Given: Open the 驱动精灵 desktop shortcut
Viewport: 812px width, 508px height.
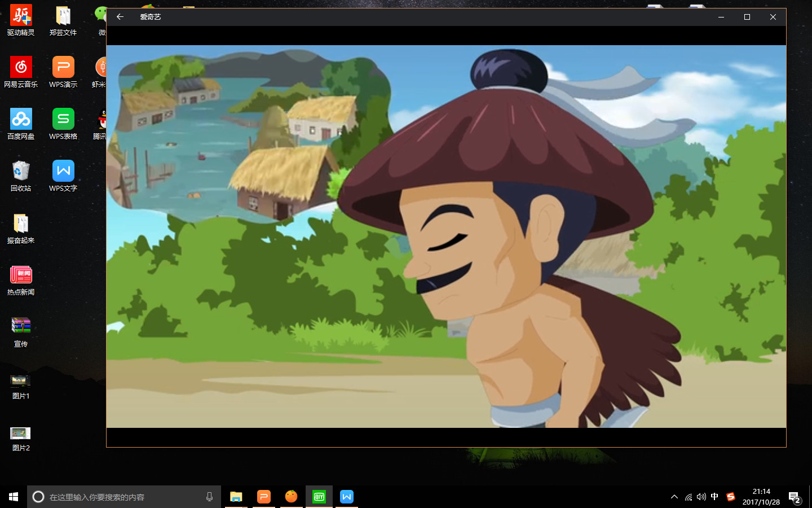Looking at the screenshot, I should click(x=21, y=21).
